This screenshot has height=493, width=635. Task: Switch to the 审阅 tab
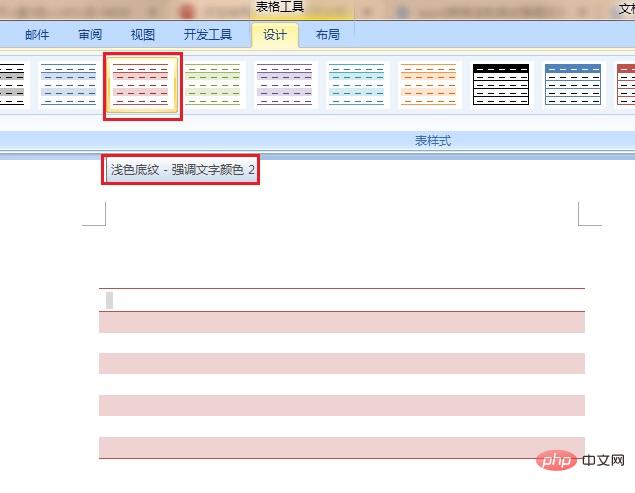pos(90,34)
